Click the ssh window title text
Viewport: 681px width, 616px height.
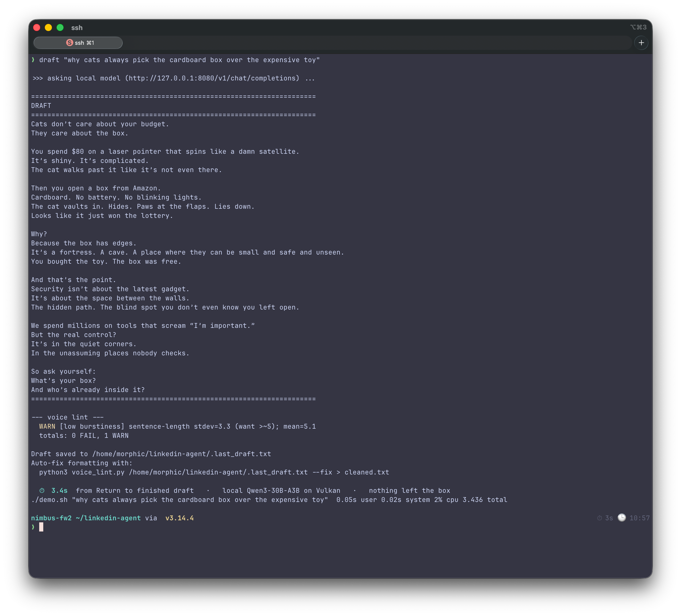[x=77, y=28]
